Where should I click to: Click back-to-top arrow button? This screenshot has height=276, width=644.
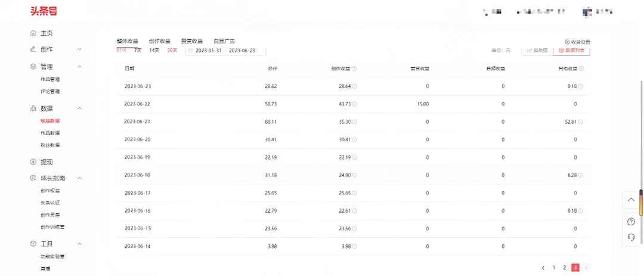[x=631, y=200]
